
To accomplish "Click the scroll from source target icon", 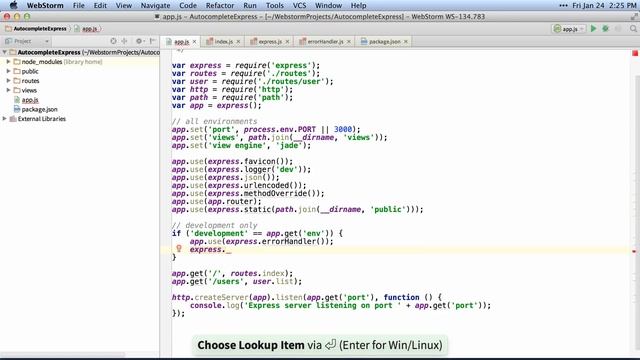I will pyautogui.click(x=113, y=41).
